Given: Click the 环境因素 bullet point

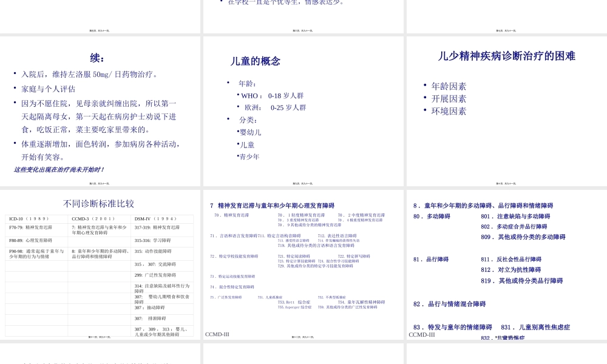Looking at the screenshot, I should pos(449,110).
